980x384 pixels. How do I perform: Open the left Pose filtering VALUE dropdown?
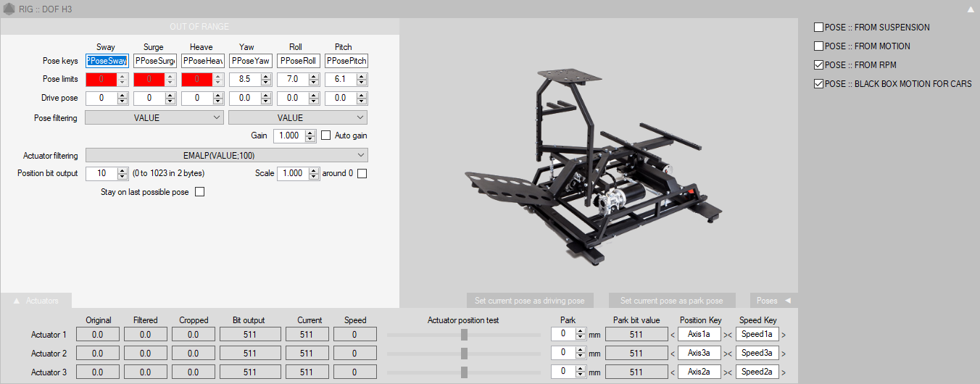click(x=154, y=117)
